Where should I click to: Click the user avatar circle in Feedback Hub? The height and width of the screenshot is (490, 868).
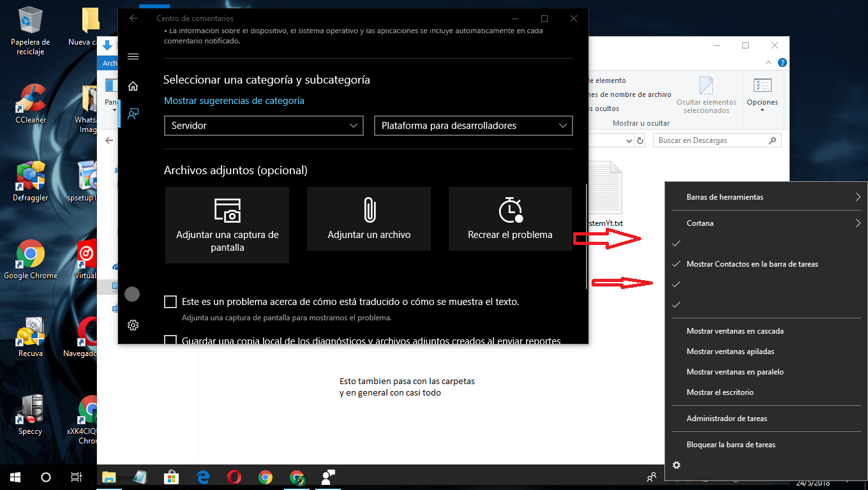[x=132, y=294]
